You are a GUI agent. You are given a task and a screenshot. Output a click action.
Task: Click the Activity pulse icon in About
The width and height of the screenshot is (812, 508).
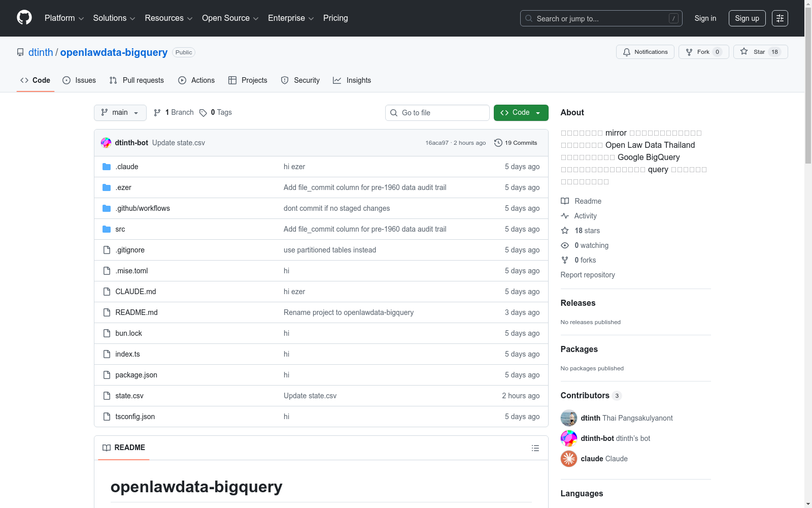pyautogui.click(x=565, y=216)
